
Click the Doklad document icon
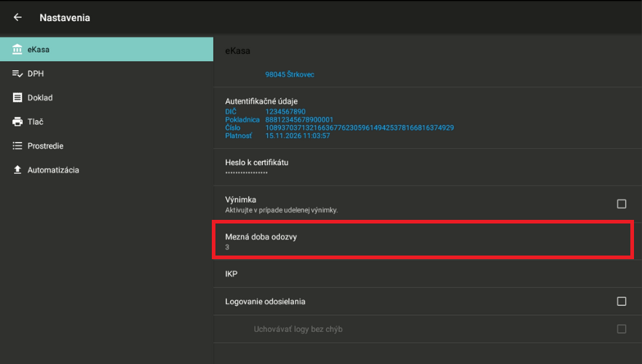(17, 98)
